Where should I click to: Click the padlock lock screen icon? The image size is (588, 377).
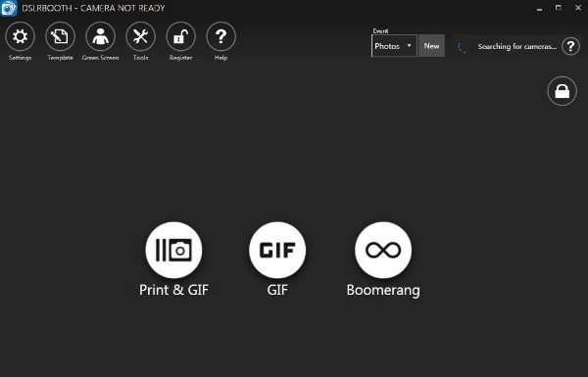point(562,91)
